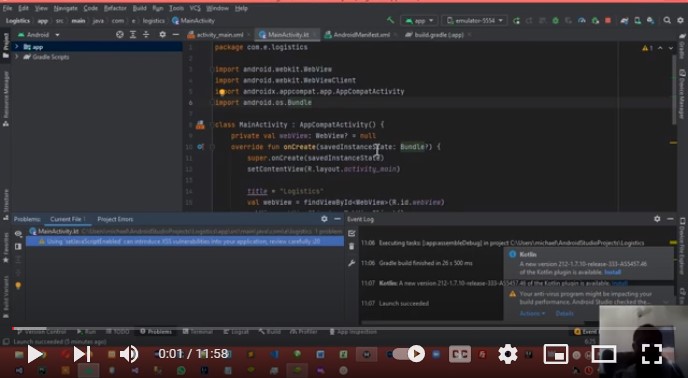Expand the app module tree node

point(17,47)
